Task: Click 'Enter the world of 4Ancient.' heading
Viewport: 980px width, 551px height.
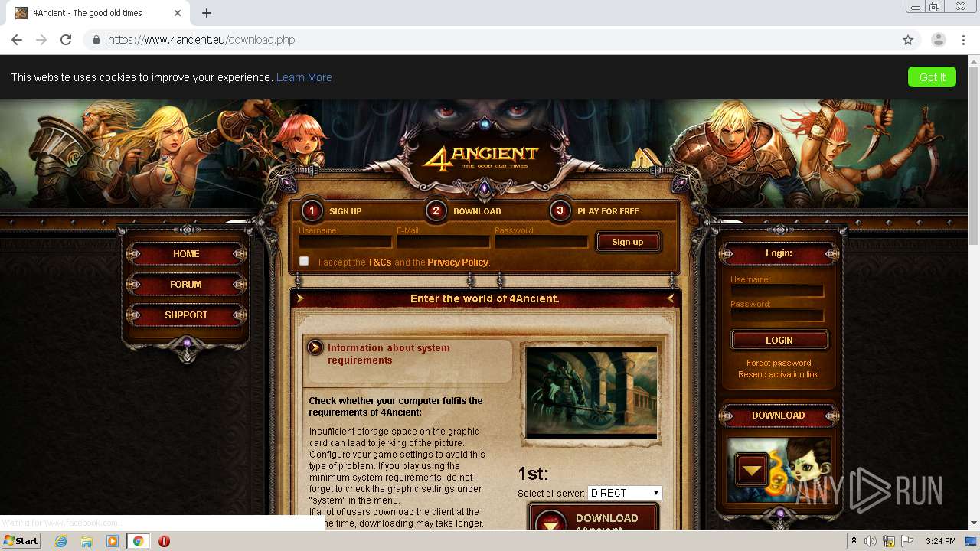Action: [x=485, y=298]
